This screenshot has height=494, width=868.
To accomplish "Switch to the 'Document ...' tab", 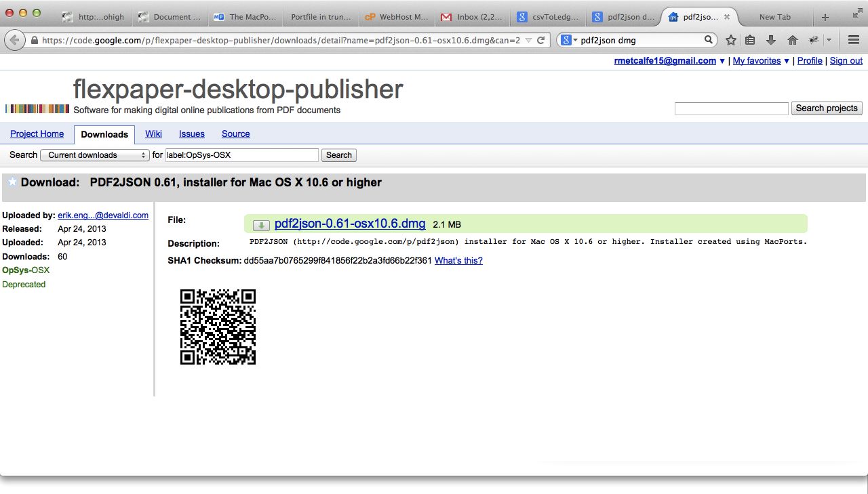I will [169, 17].
